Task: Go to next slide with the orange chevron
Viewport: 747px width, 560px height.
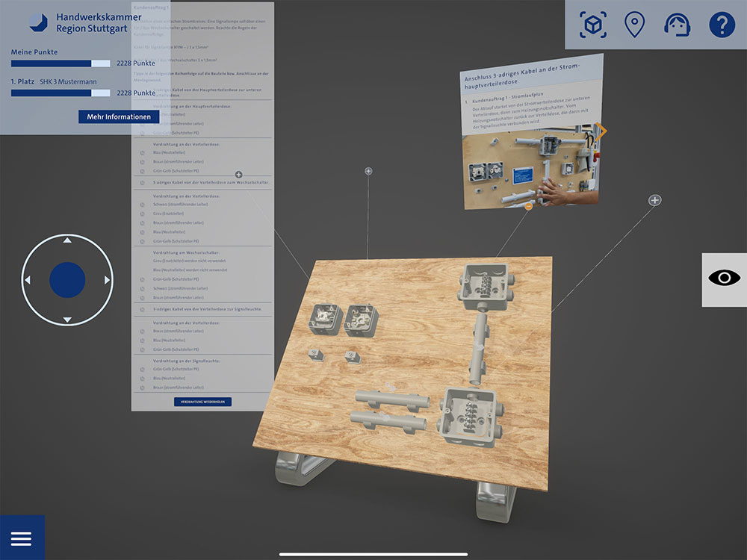Action: (x=602, y=131)
